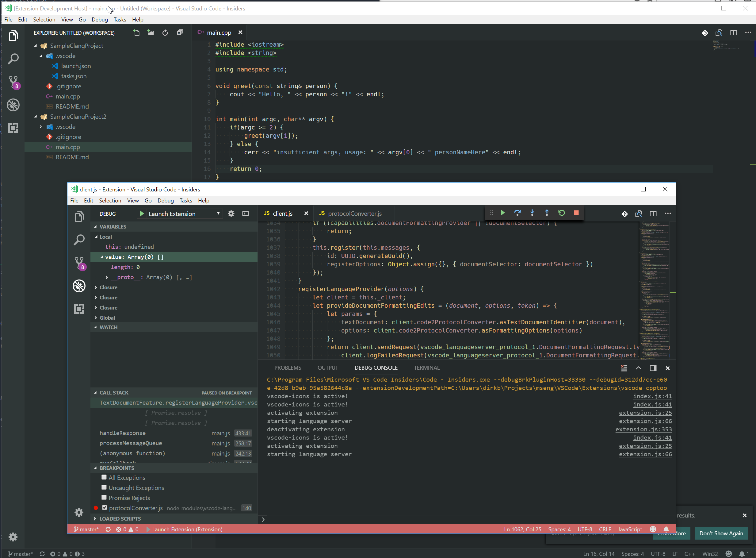
Task: Clear the debug console output
Action: click(624, 368)
